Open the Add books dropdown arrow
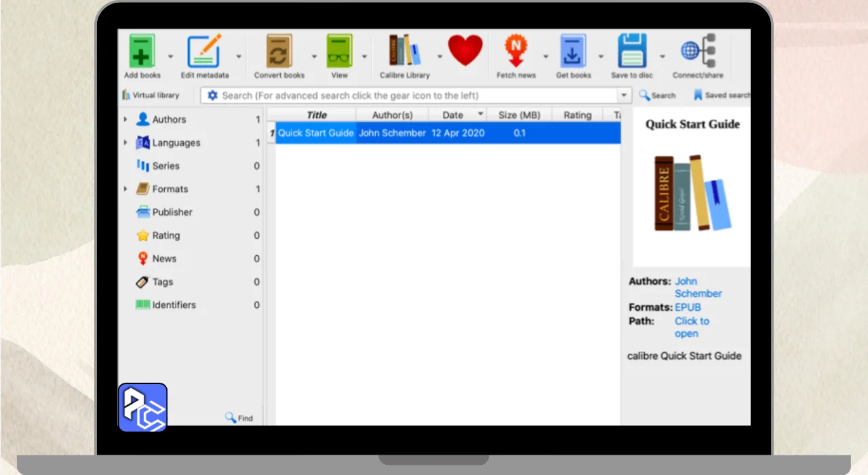The image size is (868, 475). (170, 57)
